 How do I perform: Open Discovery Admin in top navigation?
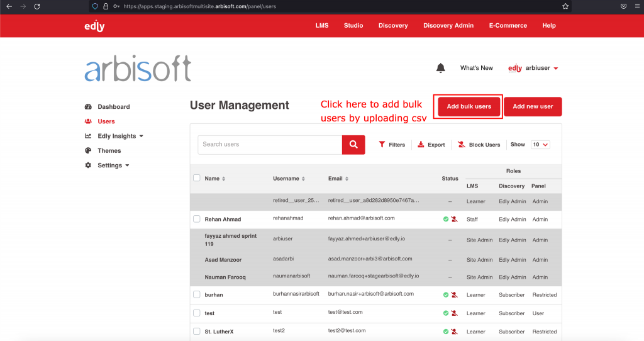click(x=448, y=25)
